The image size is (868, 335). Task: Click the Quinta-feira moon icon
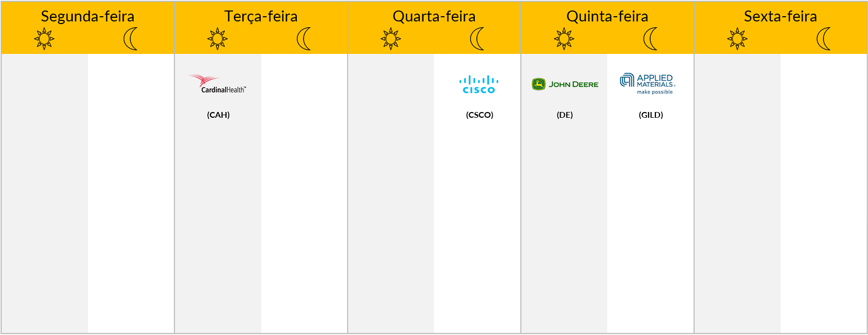(x=651, y=39)
